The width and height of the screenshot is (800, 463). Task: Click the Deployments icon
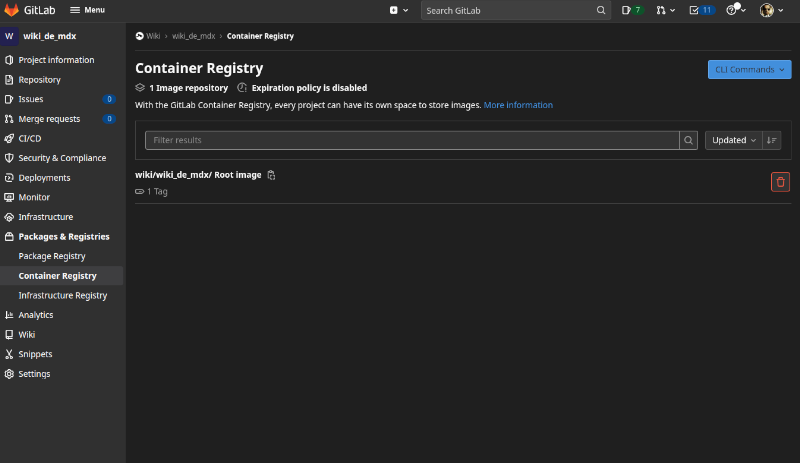coord(9,178)
